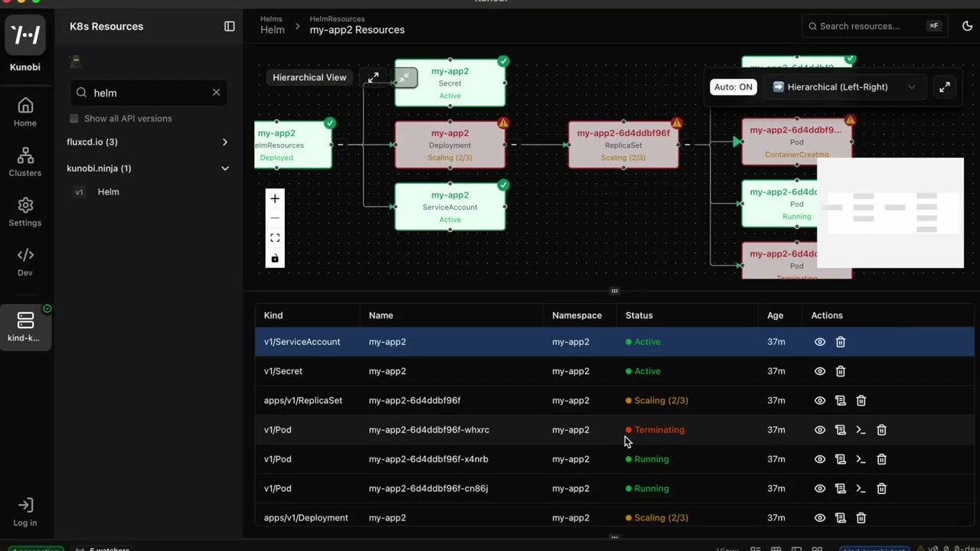
Task: Check Show all API versions
Action: click(x=74, y=119)
